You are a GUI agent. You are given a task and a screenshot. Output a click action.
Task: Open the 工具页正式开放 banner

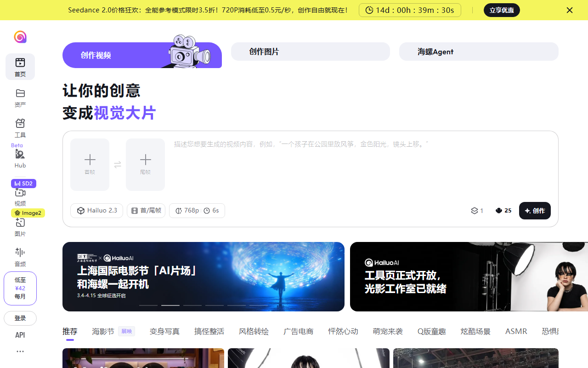[x=469, y=277]
